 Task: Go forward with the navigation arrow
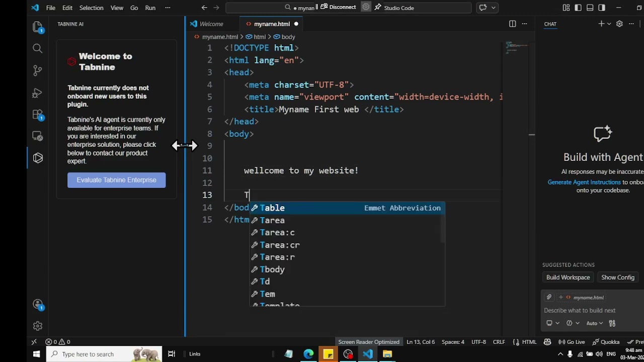(217, 8)
